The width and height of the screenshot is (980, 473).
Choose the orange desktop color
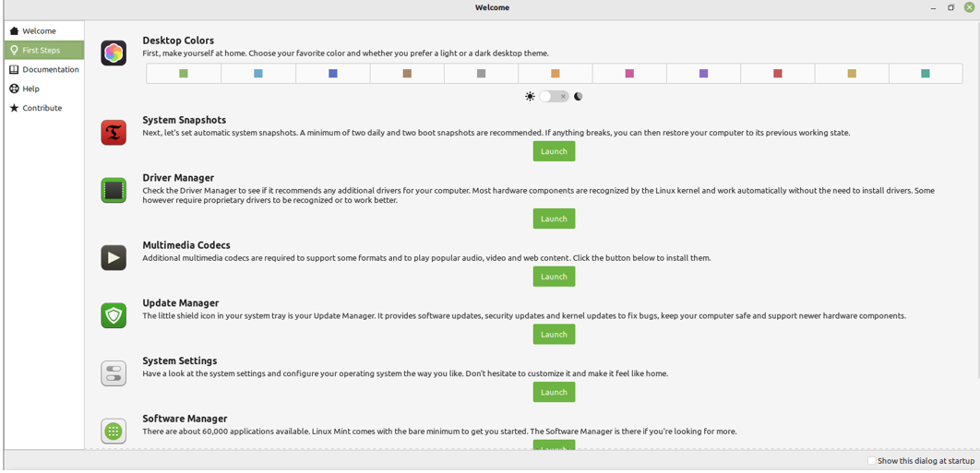tap(555, 74)
